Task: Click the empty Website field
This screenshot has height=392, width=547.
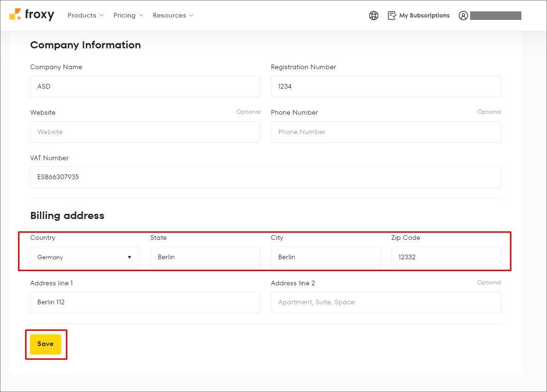Action: click(145, 132)
